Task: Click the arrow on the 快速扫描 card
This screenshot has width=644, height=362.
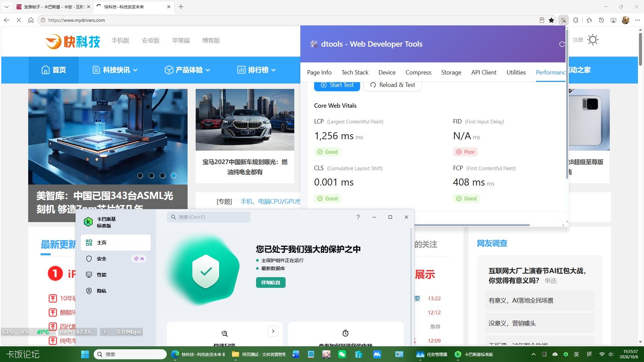Action: 273,331
